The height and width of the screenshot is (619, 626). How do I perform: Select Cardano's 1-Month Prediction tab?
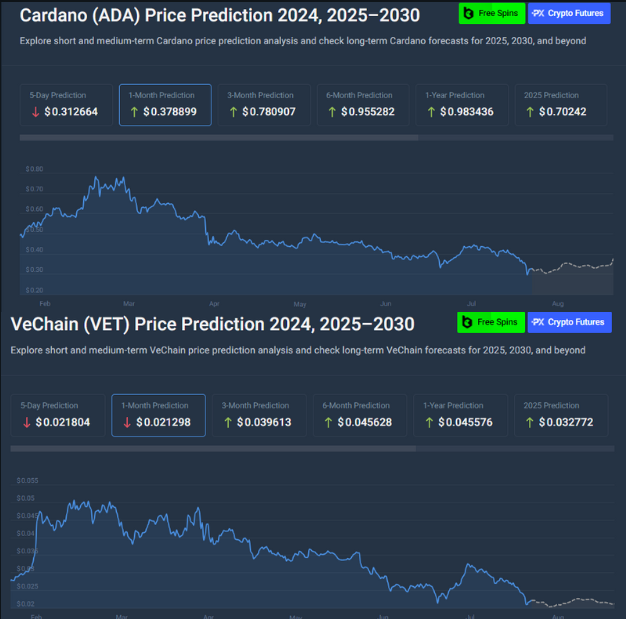[165, 104]
